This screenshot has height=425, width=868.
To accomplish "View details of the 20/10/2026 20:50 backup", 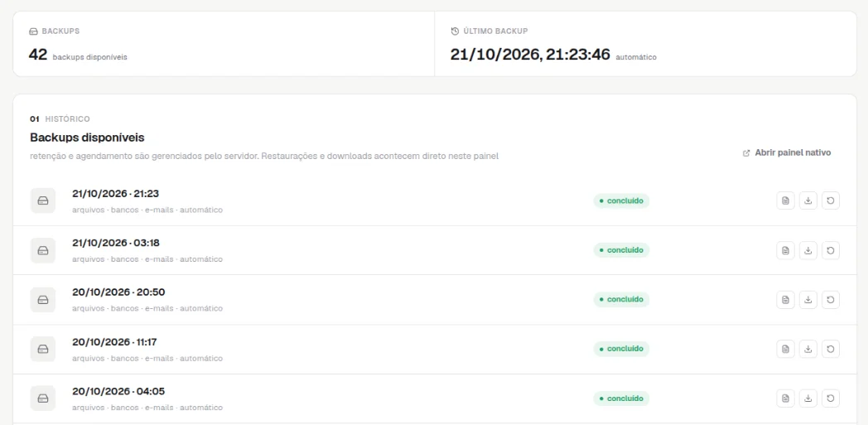I will (x=785, y=299).
